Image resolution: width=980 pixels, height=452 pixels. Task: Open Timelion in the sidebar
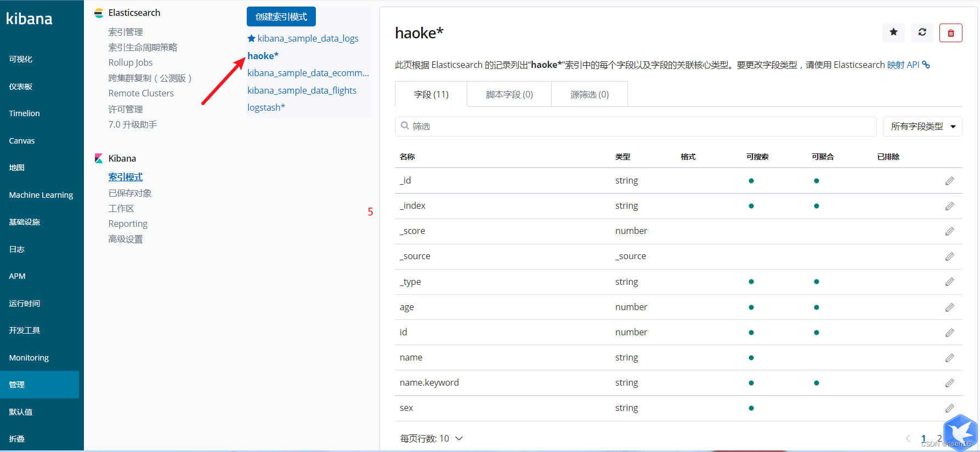25,113
